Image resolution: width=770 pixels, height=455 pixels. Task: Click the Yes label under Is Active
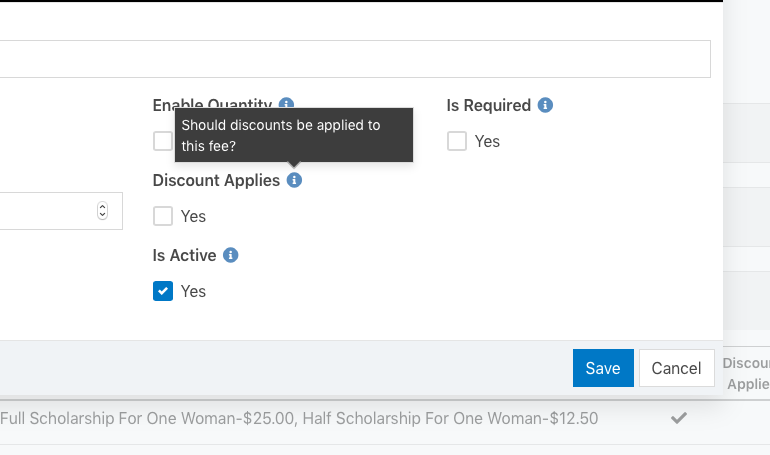(x=193, y=291)
